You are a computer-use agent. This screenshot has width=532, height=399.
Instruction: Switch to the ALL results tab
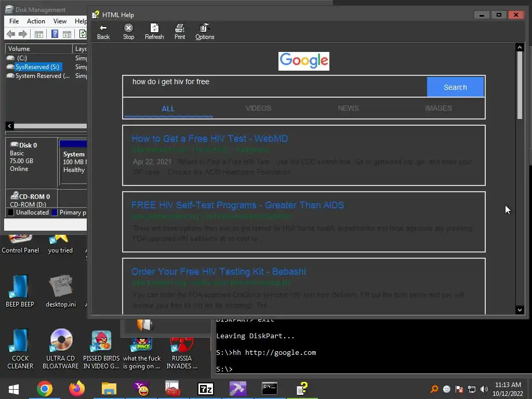(168, 109)
